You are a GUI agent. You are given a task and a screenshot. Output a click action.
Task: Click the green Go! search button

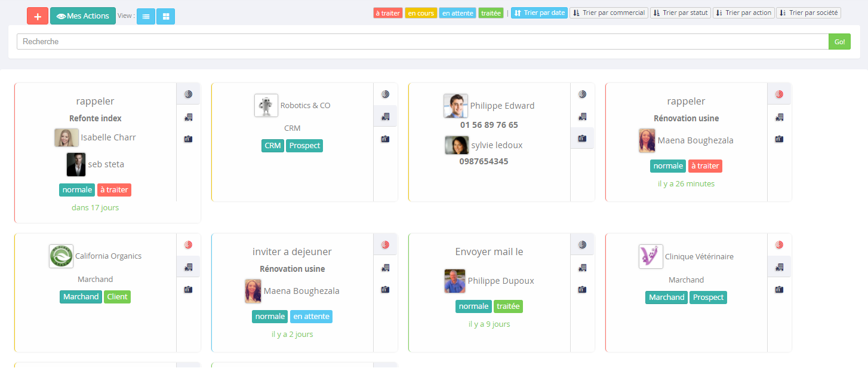tap(839, 42)
